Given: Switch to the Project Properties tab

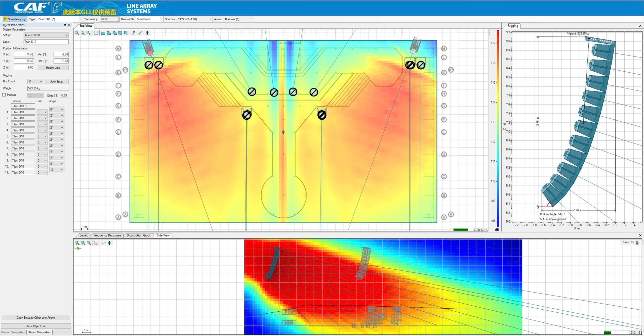Looking at the screenshot, I should (13, 332).
